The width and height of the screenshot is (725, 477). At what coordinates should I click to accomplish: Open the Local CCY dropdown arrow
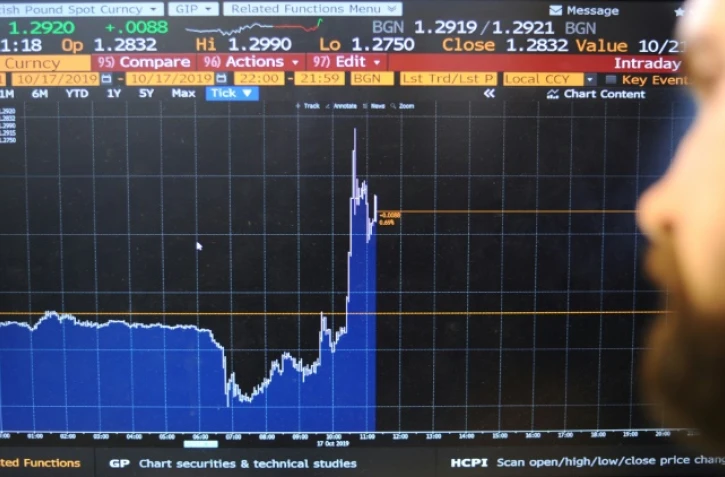(x=590, y=80)
